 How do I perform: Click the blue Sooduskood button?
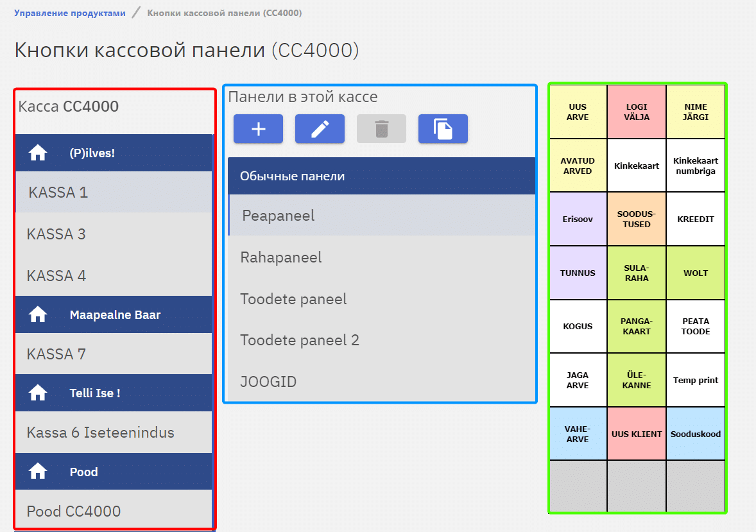[696, 434]
